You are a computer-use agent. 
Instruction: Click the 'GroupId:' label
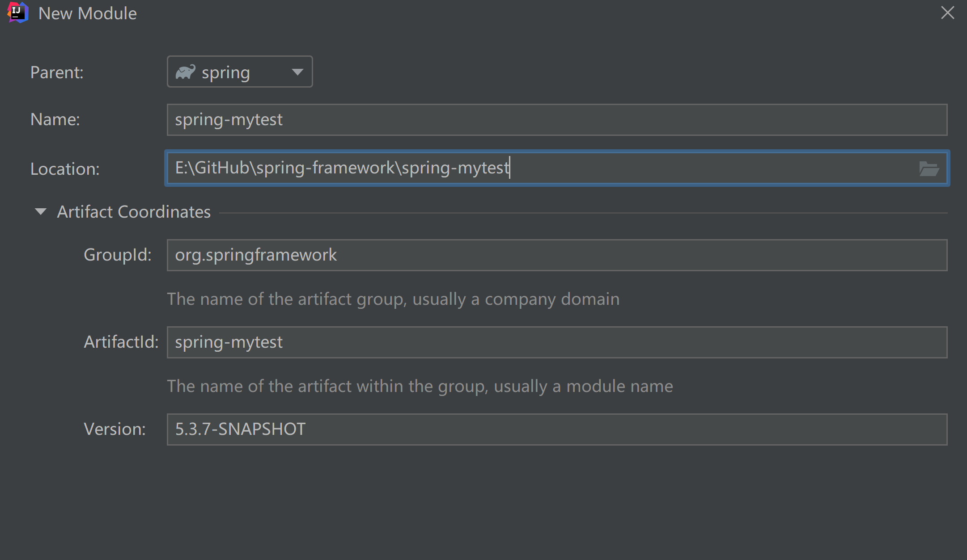pyautogui.click(x=118, y=255)
